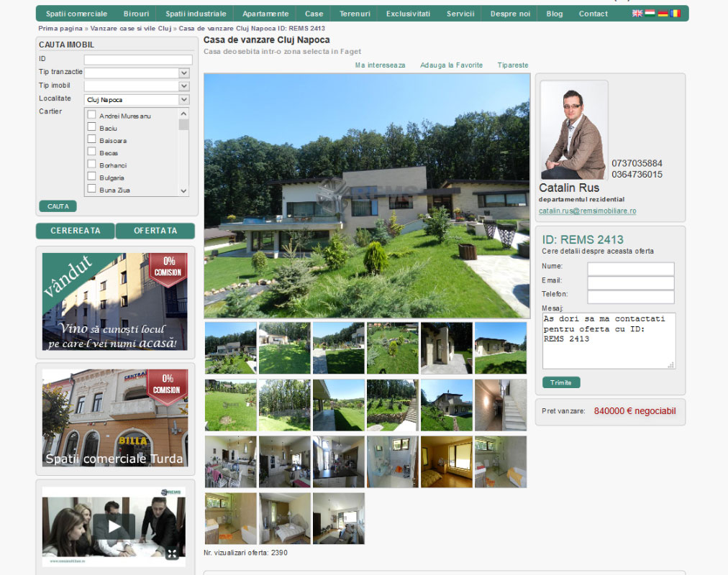Click the video fullscreen icon
This screenshot has height=575, width=728.
(x=173, y=553)
